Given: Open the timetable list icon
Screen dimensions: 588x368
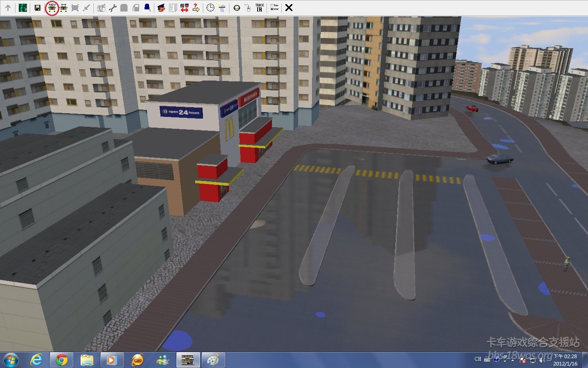Looking at the screenshot, I should (173, 8).
